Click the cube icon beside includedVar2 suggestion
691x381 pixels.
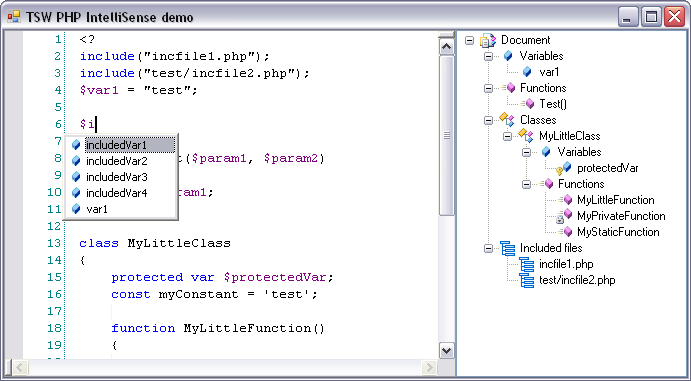pos(76,161)
